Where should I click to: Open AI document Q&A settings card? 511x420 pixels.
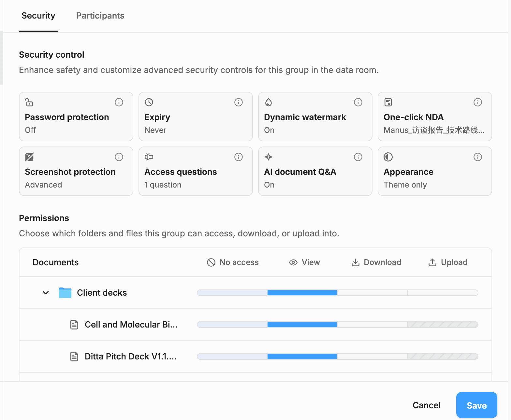pos(315,171)
